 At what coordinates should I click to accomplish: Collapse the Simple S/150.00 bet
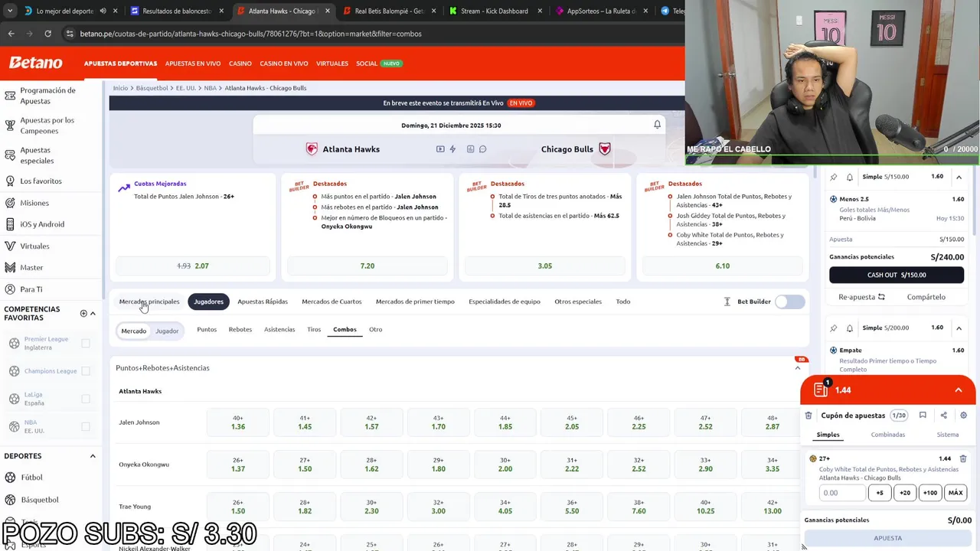[x=959, y=177]
